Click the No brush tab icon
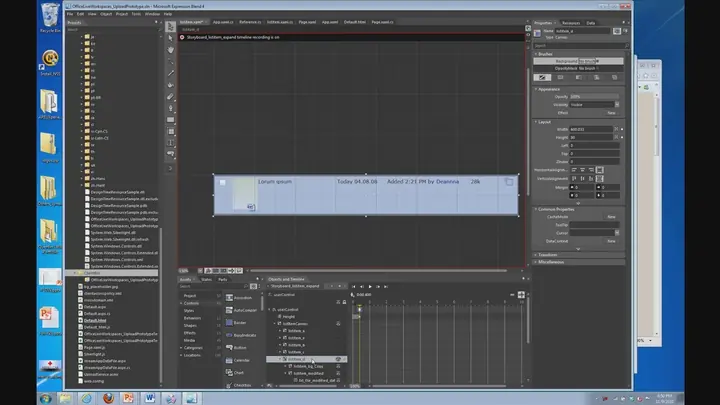Image resolution: width=720 pixels, height=405 pixels. point(542,77)
